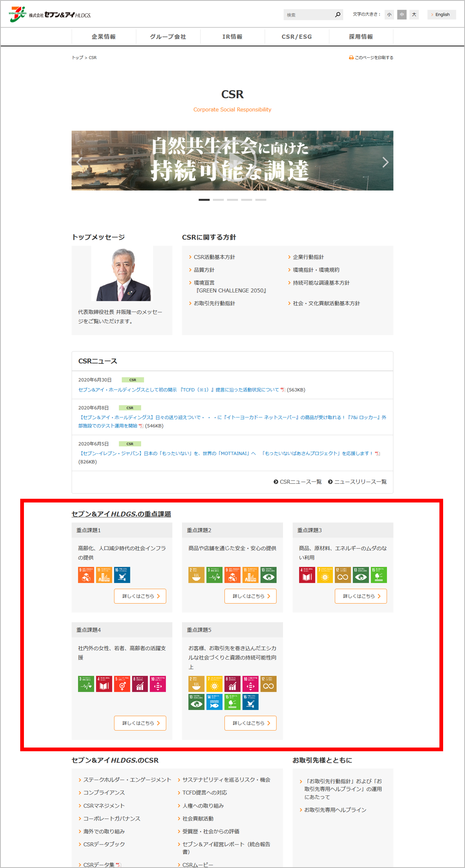Click トップ in the breadcrumb
The image size is (465, 868).
click(x=78, y=58)
